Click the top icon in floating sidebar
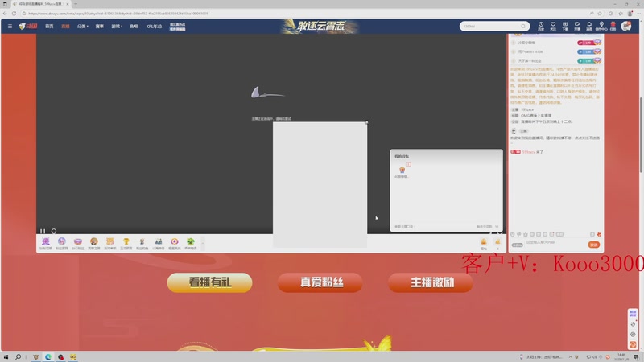 [633, 314]
